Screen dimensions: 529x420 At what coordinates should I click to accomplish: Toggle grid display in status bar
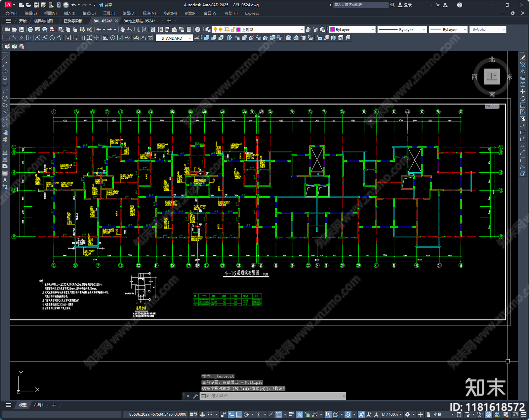click(x=202, y=414)
